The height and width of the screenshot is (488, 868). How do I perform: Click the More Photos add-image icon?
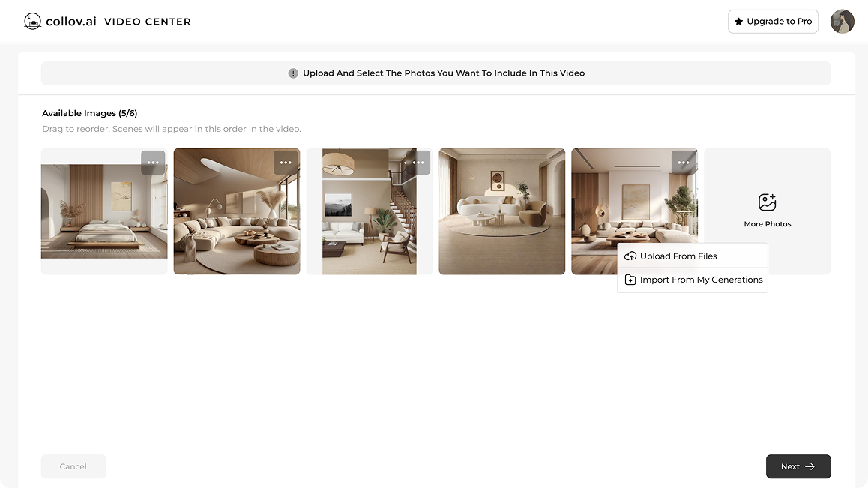click(x=768, y=202)
